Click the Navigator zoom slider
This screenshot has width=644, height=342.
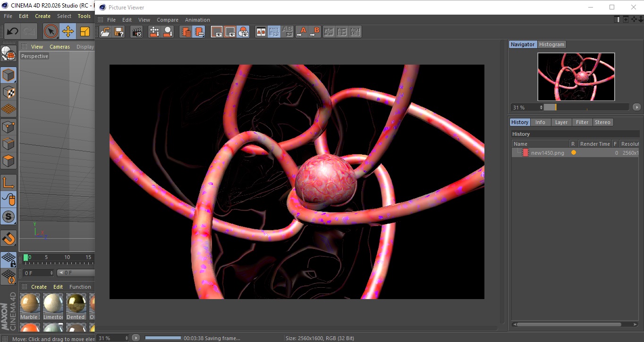(x=585, y=107)
